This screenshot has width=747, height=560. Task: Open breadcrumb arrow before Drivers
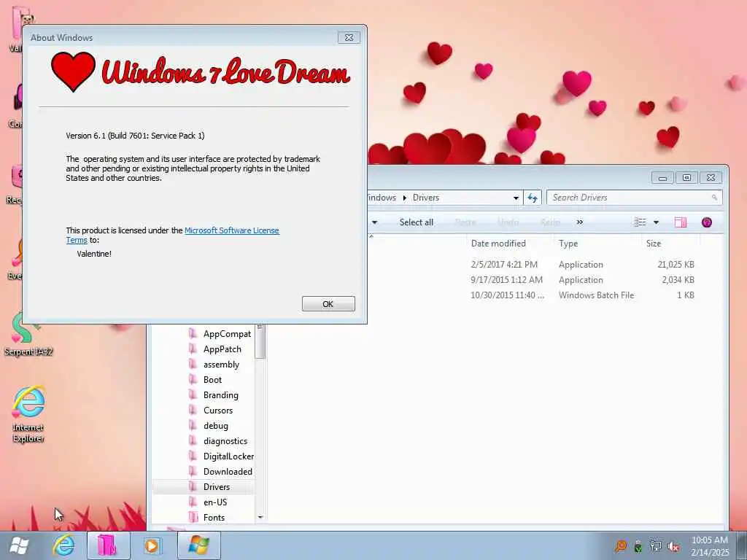coord(404,198)
